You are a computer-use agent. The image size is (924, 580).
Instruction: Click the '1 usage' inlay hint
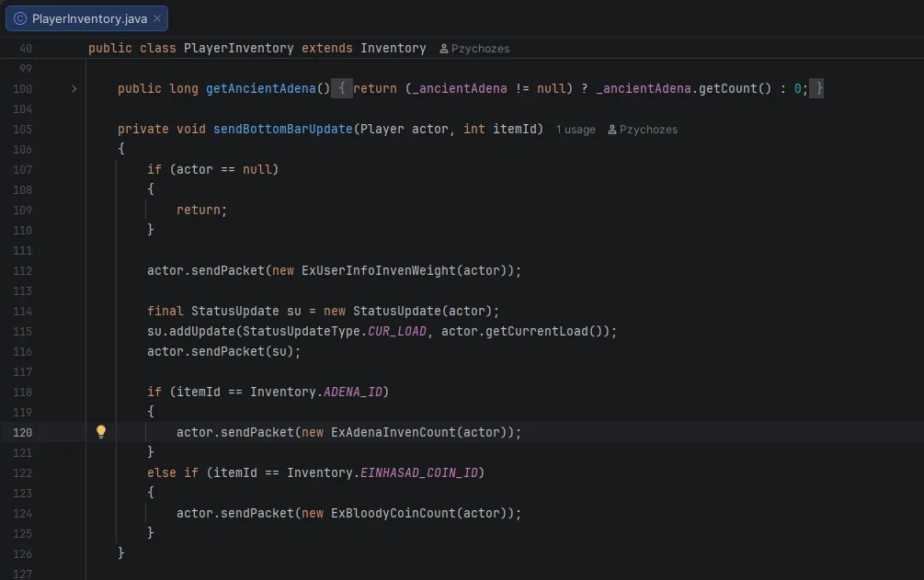(x=576, y=130)
